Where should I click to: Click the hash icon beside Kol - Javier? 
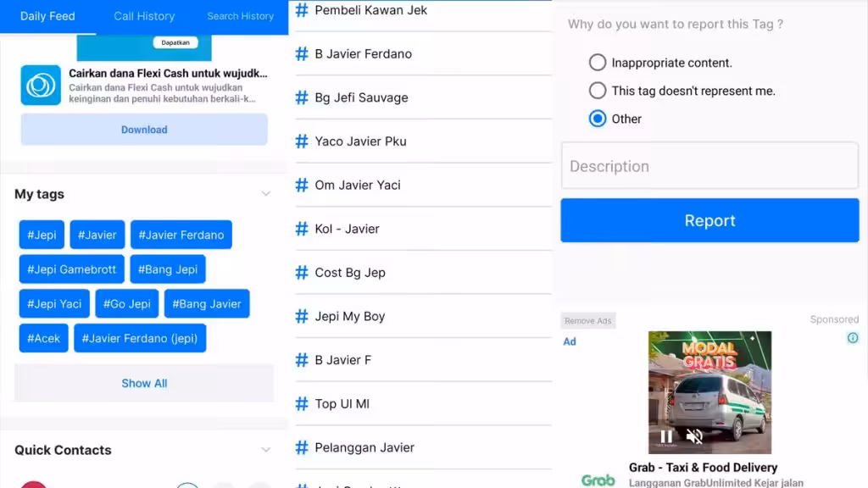(301, 229)
